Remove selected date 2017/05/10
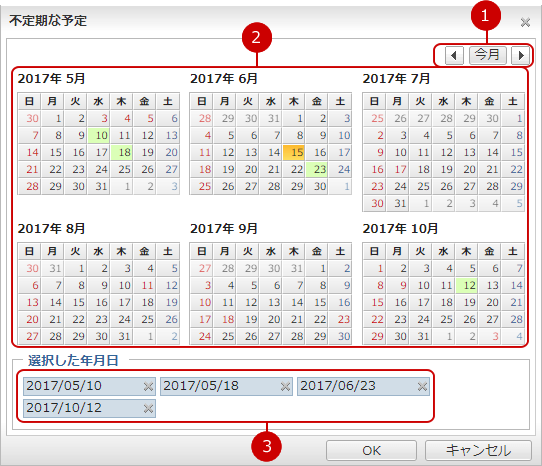542x466 pixels. (x=148, y=386)
